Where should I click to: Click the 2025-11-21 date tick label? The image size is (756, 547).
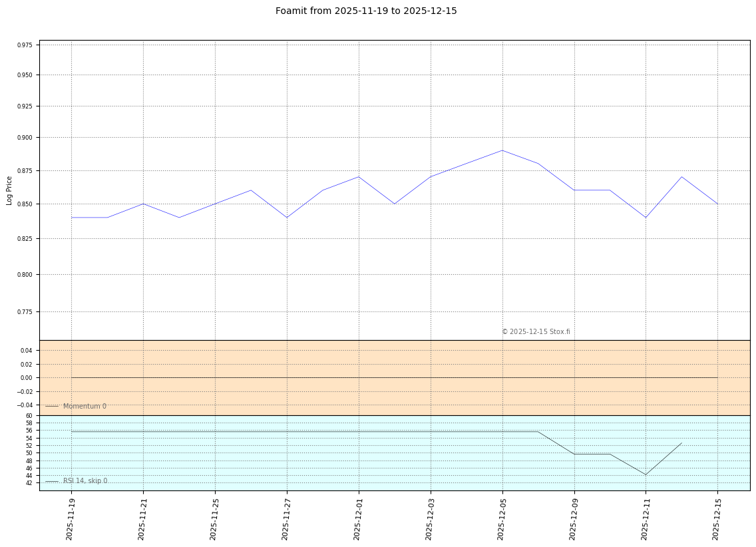[142, 518]
